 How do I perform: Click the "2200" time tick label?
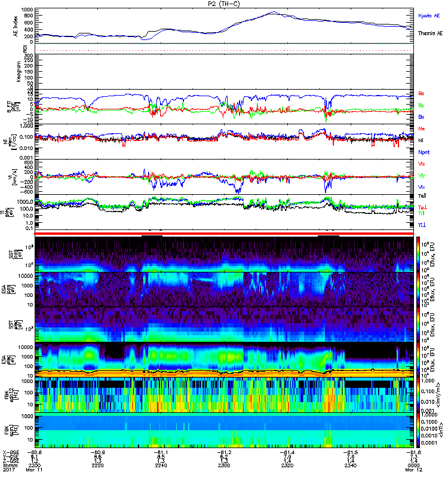click(34, 466)
